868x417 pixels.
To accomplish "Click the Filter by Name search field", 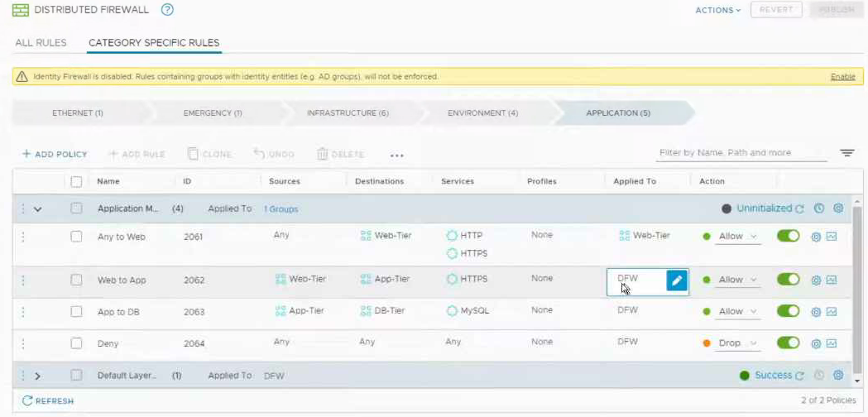I will point(741,153).
